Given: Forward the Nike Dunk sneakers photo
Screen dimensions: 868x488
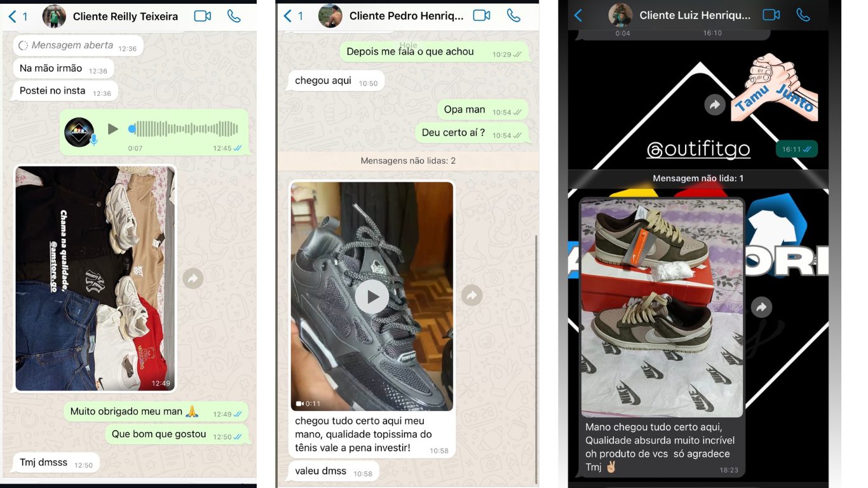Looking at the screenshot, I should coord(761,308).
